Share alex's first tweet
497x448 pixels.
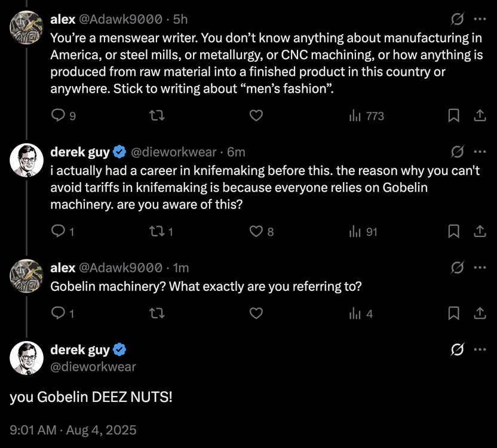coord(479,115)
